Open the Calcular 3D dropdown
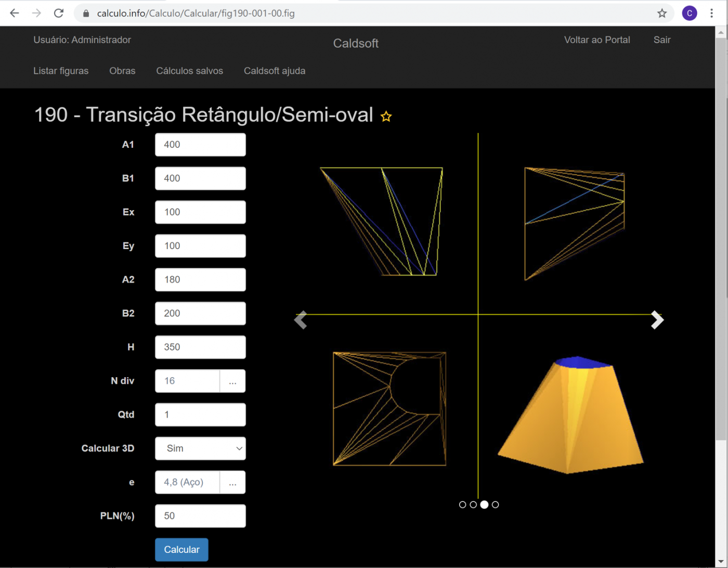 [200, 448]
